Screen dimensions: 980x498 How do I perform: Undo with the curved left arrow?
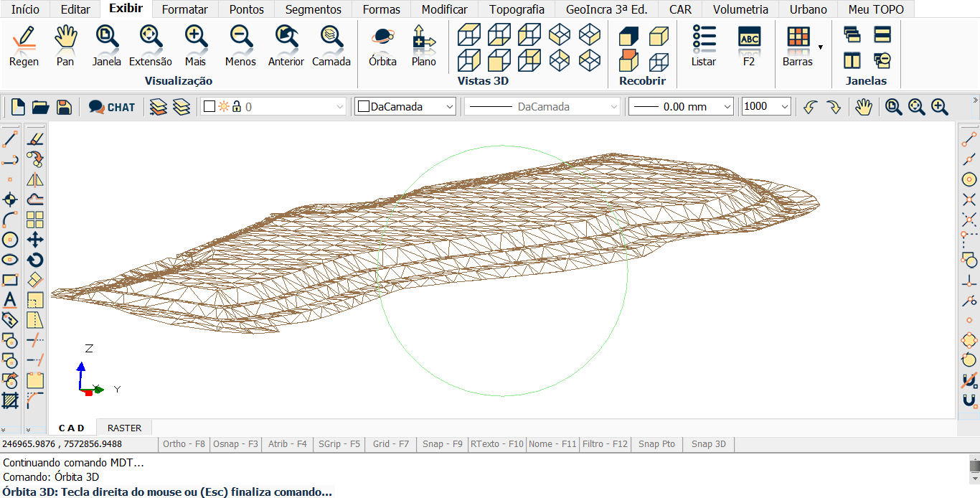(811, 107)
